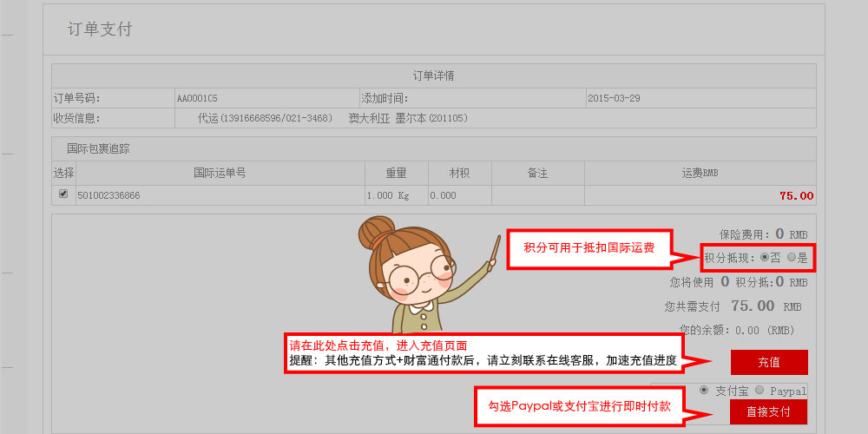Image resolution: width=868 pixels, height=434 pixels.
Task: Click the 备注 column header
Action: pyautogui.click(x=537, y=174)
